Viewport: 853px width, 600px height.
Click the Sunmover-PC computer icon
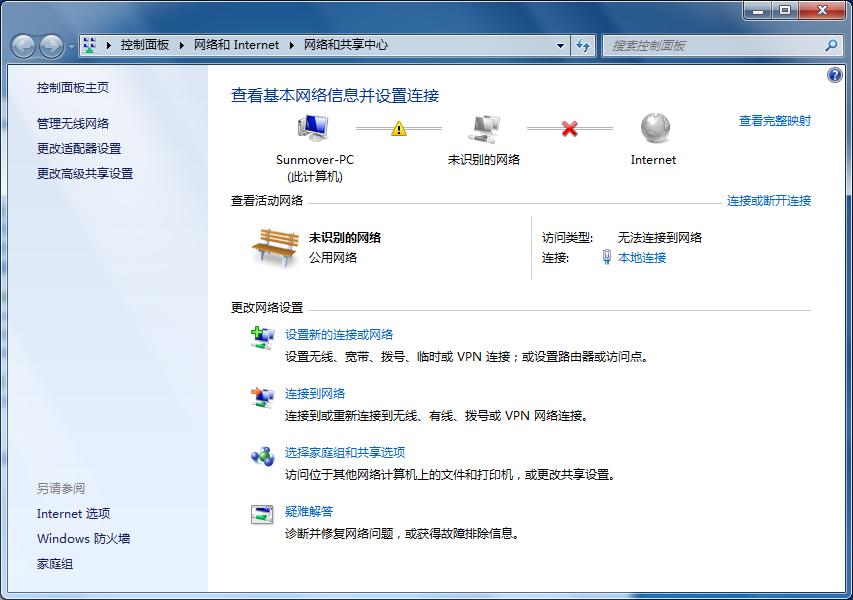coord(313,128)
